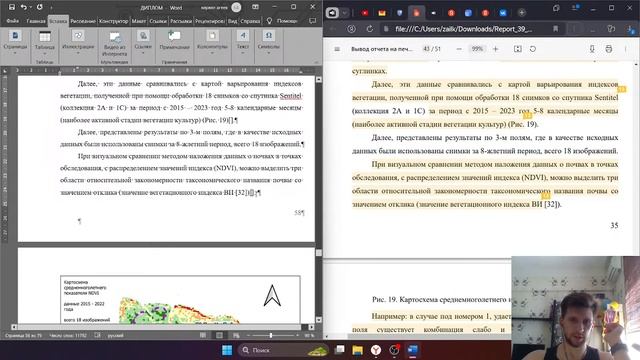Click the русский language indicator in status bar
The image size is (640, 360).
coord(116,336)
